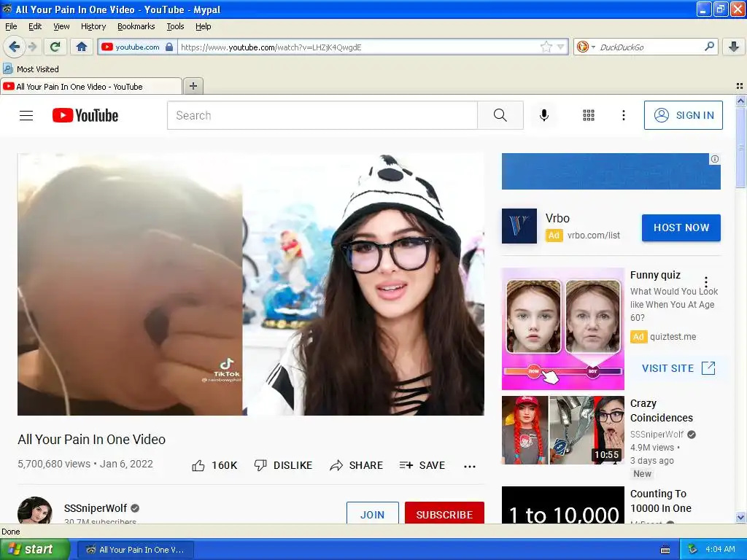Open the Edit menu
The height and width of the screenshot is (560, 747).
[35, 26]
